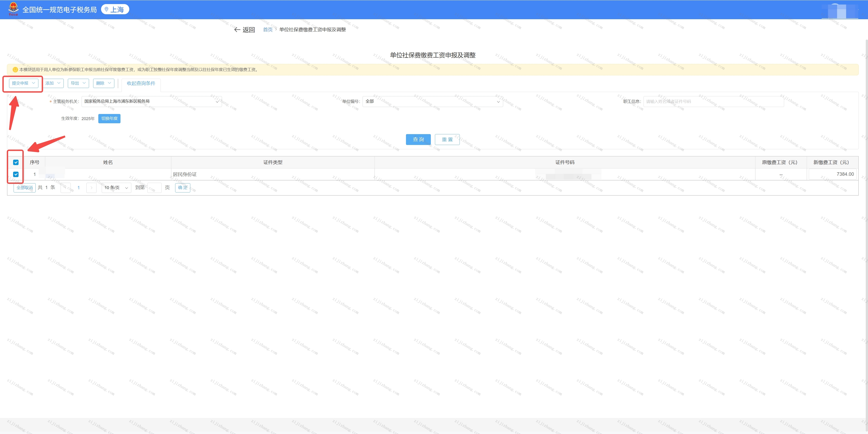This screenshot has height=434, width=868.
Task: Click the 姓名 column header
Action: point(108,163)
